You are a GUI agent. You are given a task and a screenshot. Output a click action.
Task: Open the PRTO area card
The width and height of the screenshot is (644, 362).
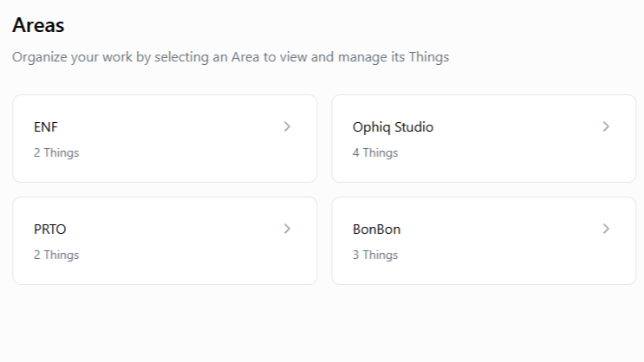click(165, 241)
